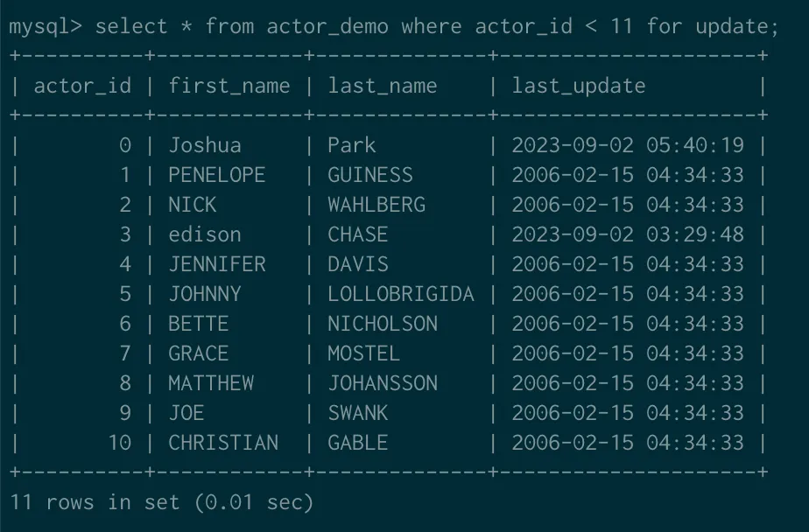Select the PENELOPE first name cell

216,175
